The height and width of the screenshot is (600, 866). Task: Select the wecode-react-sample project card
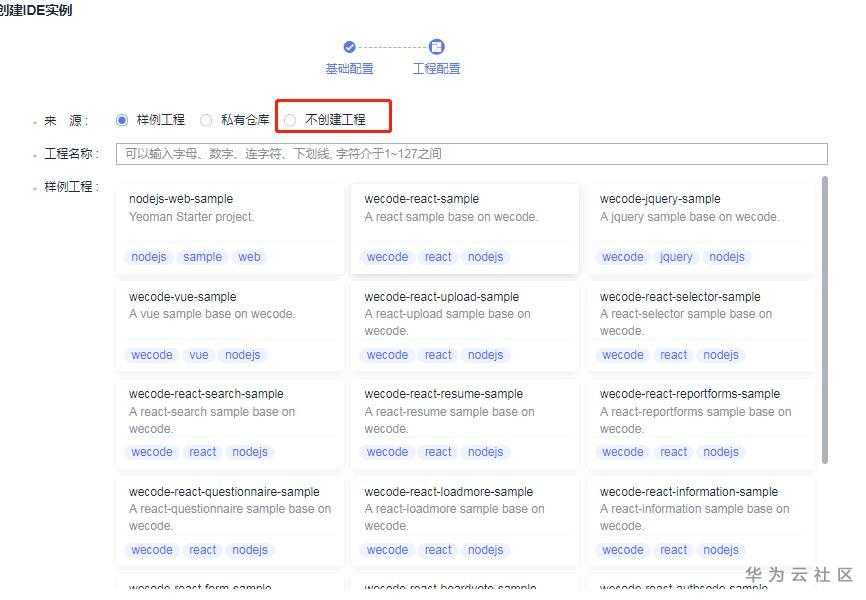[x=465, y=229]
